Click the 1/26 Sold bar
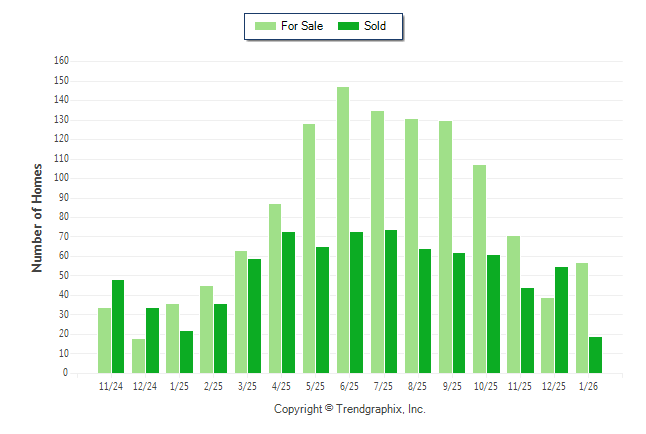This screenshot has height=434, width=646. coord(595,354)
